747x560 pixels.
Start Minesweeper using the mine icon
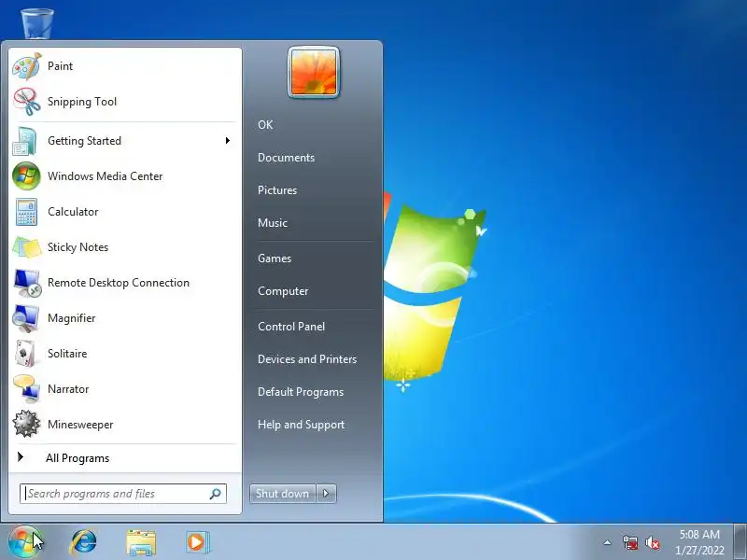point(26,425)
